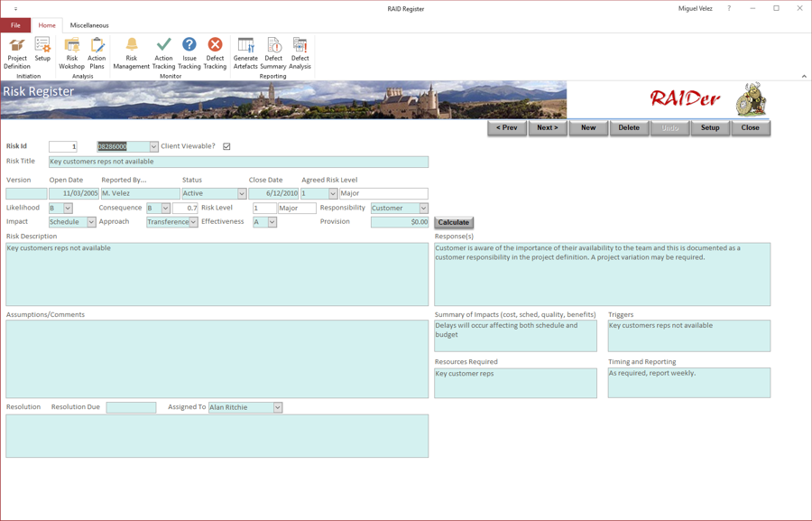
Task: Edit the Resources Required box
Action: 515,383
